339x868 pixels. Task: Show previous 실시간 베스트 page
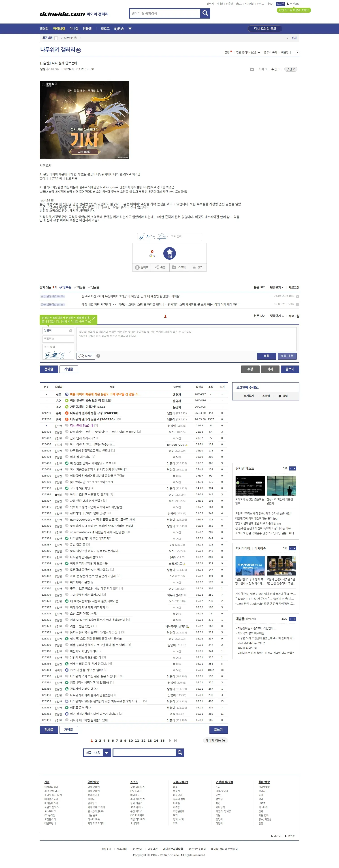(x=290, y=468)
